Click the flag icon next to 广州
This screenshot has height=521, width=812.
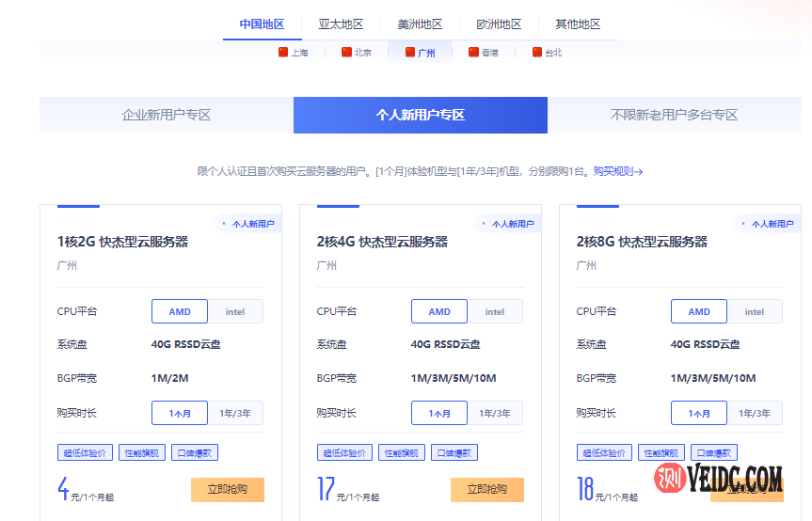pos(410,53)
